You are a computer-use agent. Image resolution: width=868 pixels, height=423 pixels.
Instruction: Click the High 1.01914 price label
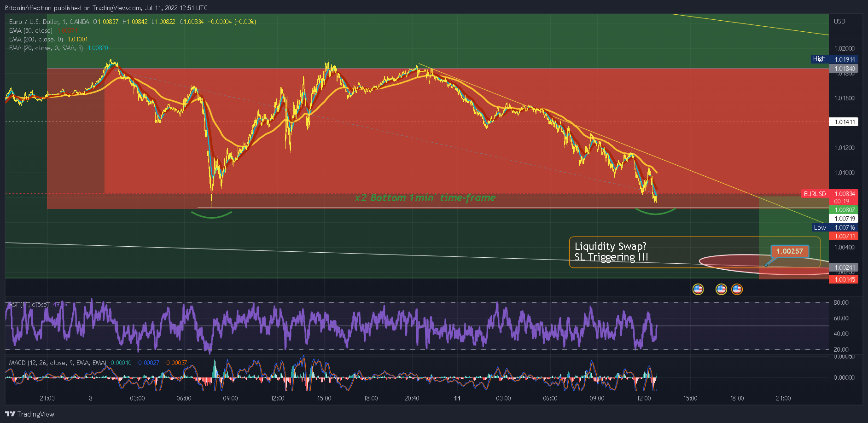click(x=834, y=59)
